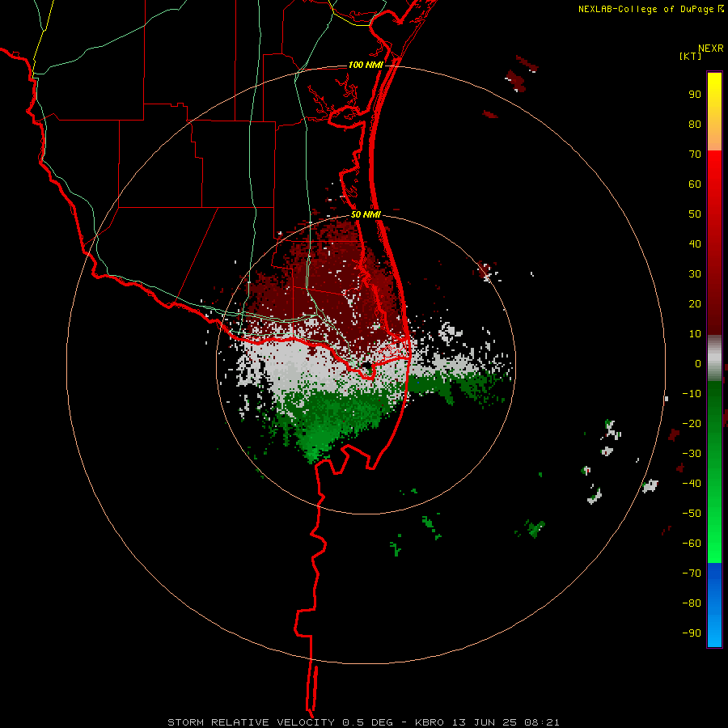Click the 60 value on velocity scale
The image size is (728, 728).
(x=695, y=184)
